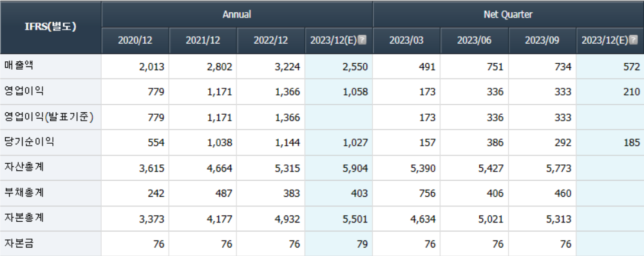644x256 pixels.
Task: Click the 2023/09 column header
Action: point(542,41)
